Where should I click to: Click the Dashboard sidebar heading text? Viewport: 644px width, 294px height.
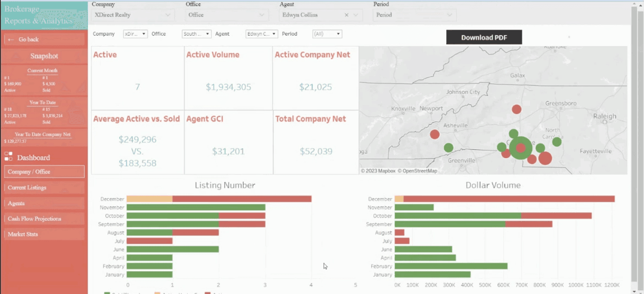(x=33, y=158)
